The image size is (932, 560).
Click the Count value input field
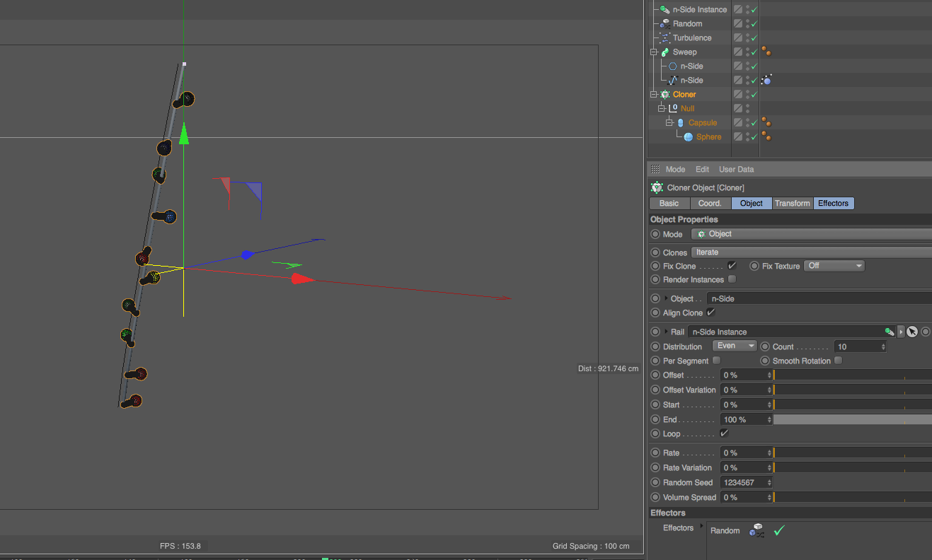click(x=856, y=346)
